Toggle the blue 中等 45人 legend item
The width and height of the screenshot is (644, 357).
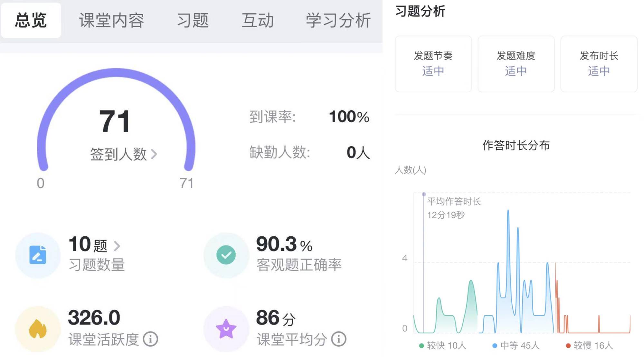[516, 346]
